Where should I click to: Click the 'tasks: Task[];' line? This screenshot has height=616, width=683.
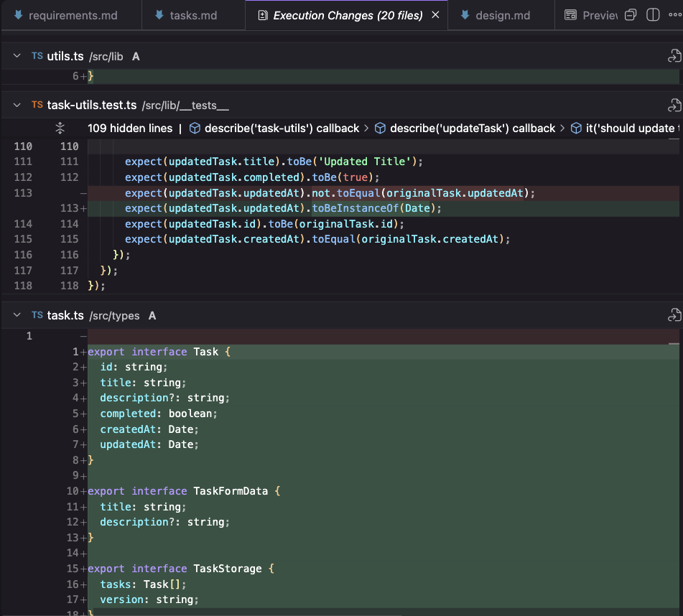click(x=384, y=584)
